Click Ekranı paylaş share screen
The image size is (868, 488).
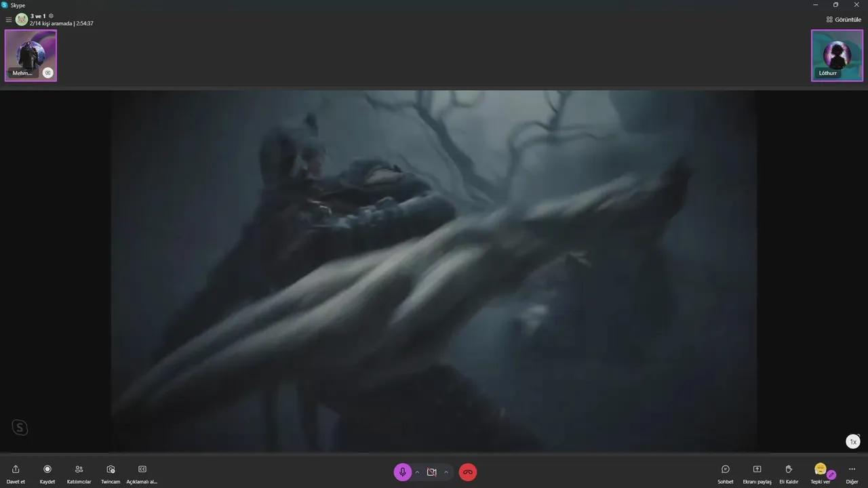[757, 474]
